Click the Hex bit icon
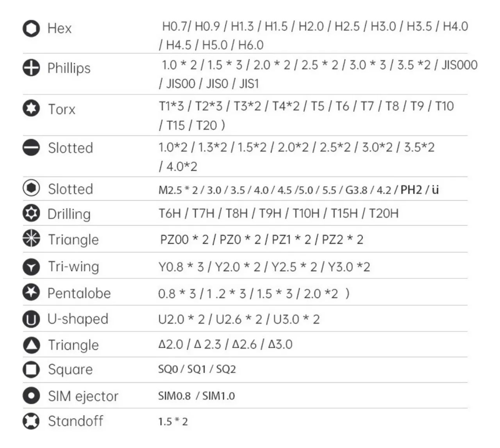Screen dimensions: 500x448 31,28
